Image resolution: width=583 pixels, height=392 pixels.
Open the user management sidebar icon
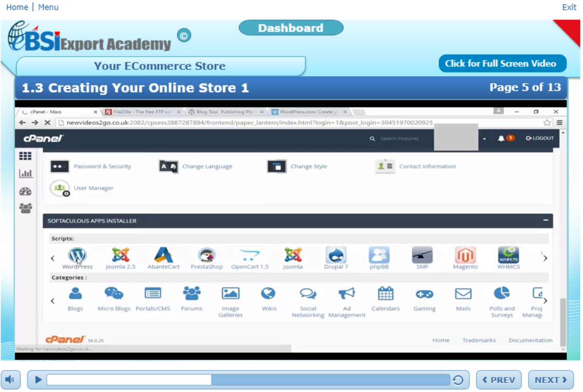coord(25,208)
